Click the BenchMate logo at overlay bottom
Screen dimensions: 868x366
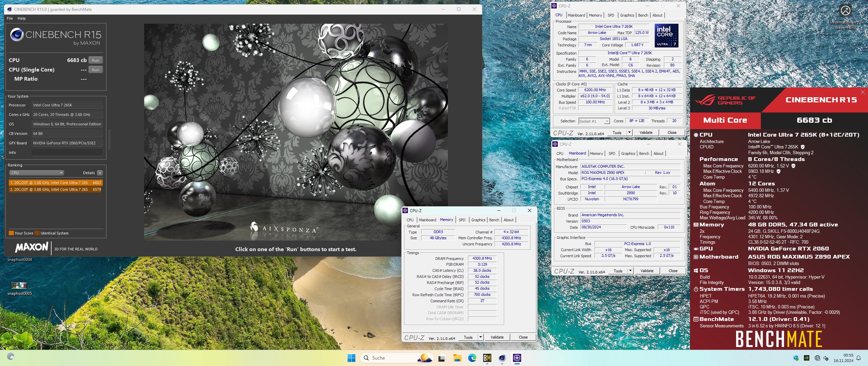tap(779, 339)
